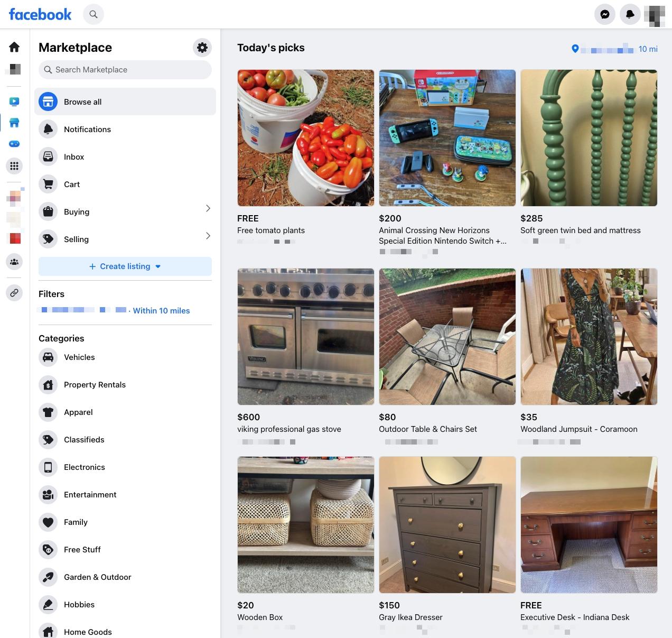Click the Search Marketplace field

pos(125,70)
